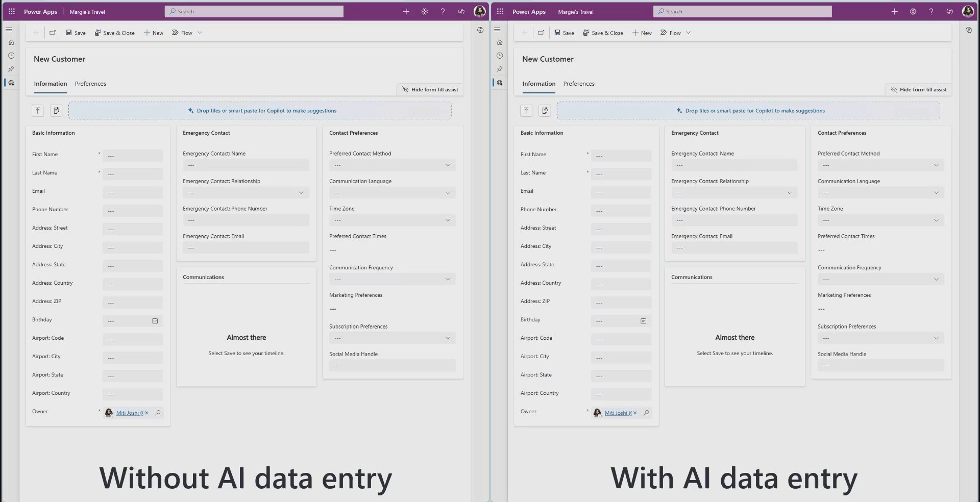Screen dimensions: 980x502
Task: Select the globe icon in the sidebar
Action: pyautogui.click(x=11, y=83)
